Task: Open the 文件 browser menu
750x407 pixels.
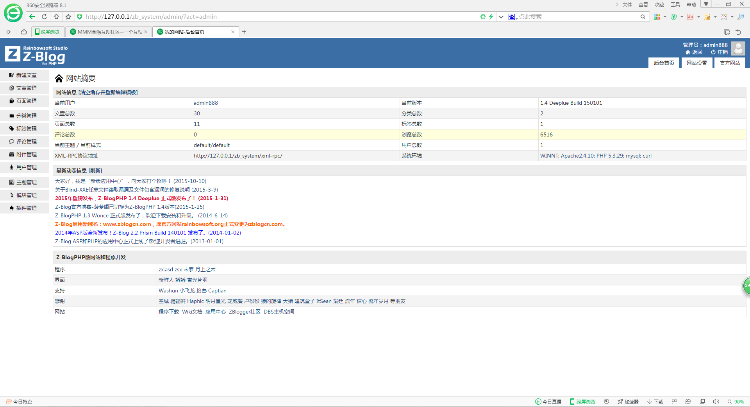Action: pyautogui.click(x=627, y=4)
